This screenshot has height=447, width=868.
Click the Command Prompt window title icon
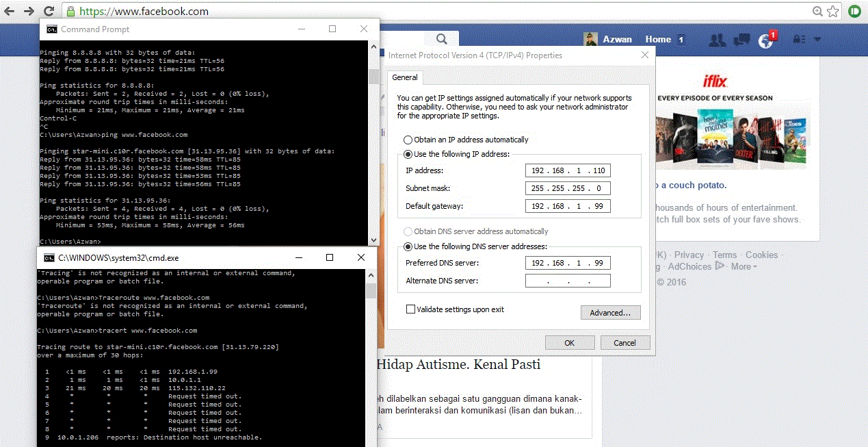(x=51, y=29)
